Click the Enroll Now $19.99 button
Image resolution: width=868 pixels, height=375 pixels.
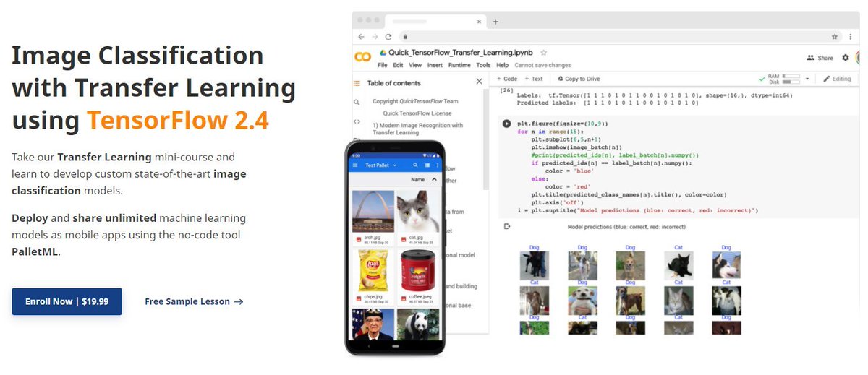point(67,301)
